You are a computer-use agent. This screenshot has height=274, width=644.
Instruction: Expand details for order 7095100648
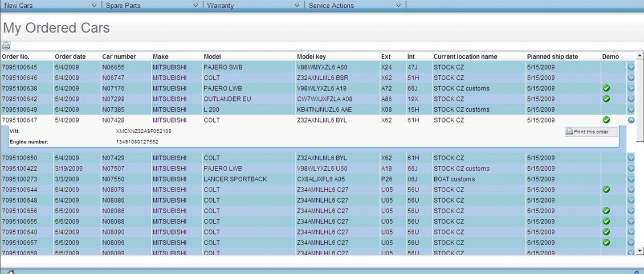tap(631, 200)
